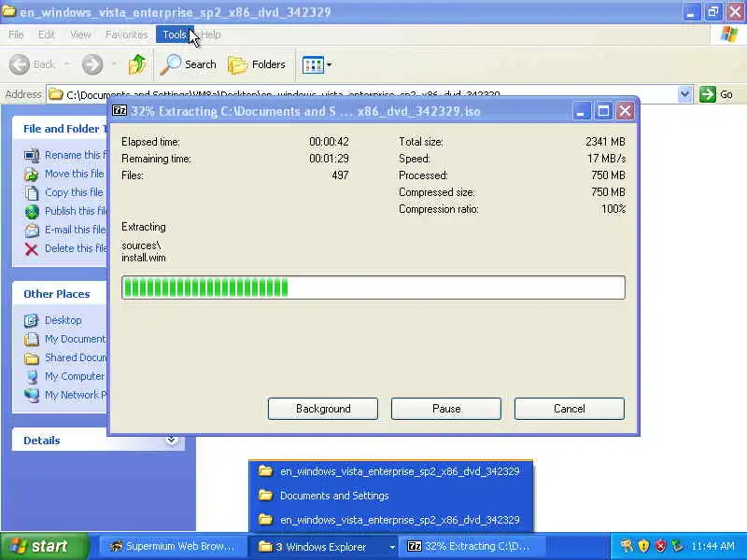Screen dimensions: 747x560
Task: Minimize the Explorer window
Action: click(690, 12)
